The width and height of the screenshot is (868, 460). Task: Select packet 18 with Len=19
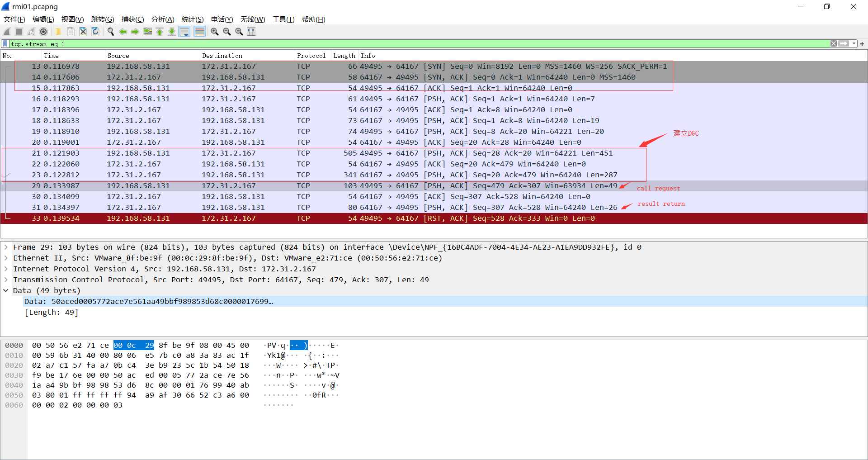[434, 121]
